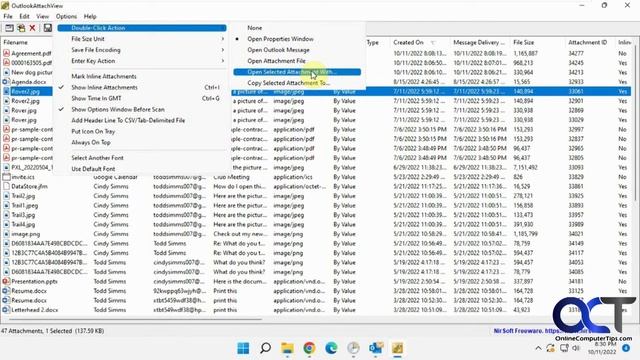Screen dimensions: 640x360
Task: Open the File menu
Action: point(8,16)
